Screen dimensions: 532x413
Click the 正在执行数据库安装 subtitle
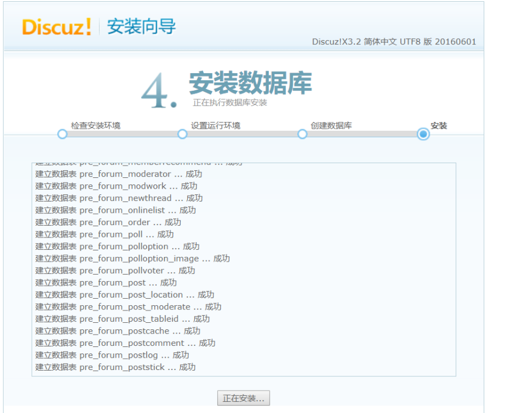point(230,103)
